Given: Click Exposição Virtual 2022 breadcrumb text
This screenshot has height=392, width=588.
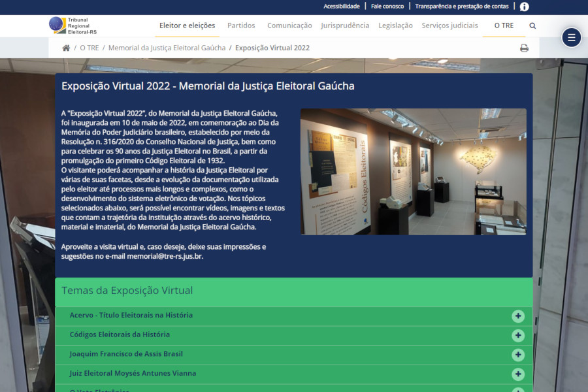Looking at the screenshot, I should point(272,48).
